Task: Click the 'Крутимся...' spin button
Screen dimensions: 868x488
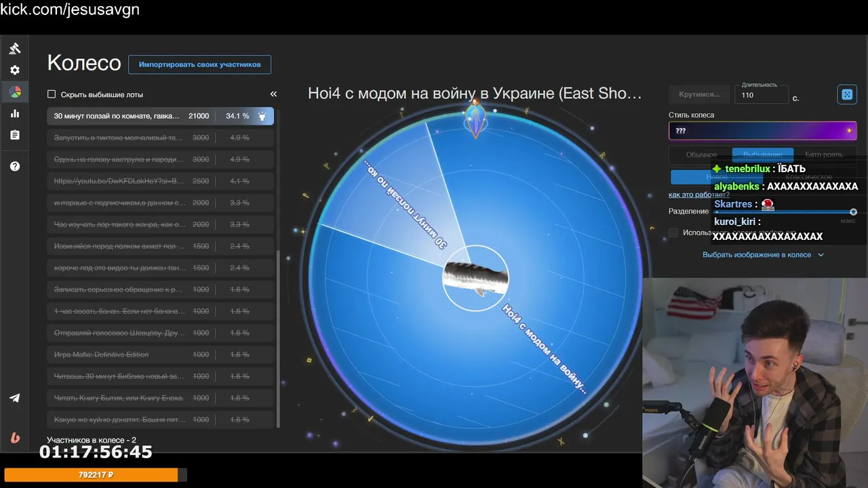Action: [699, 94]
